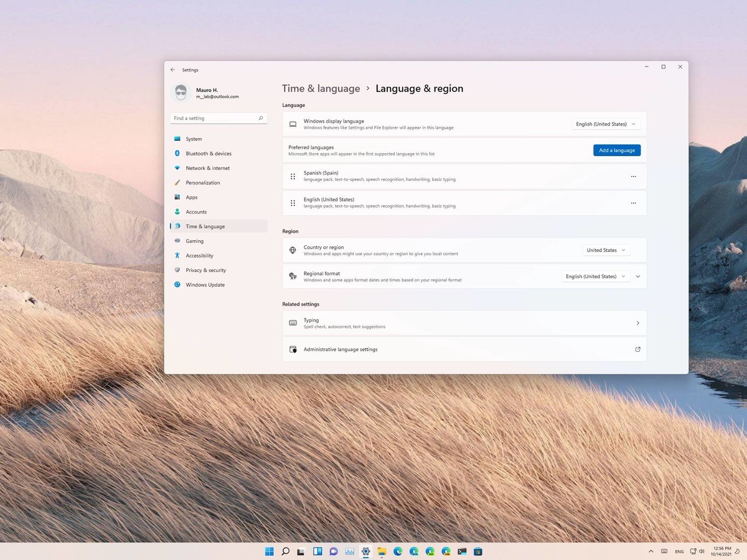This screenshot has width=747, height=560.
Task: Click the volume icon in system tray
Action: coord(702,551)
